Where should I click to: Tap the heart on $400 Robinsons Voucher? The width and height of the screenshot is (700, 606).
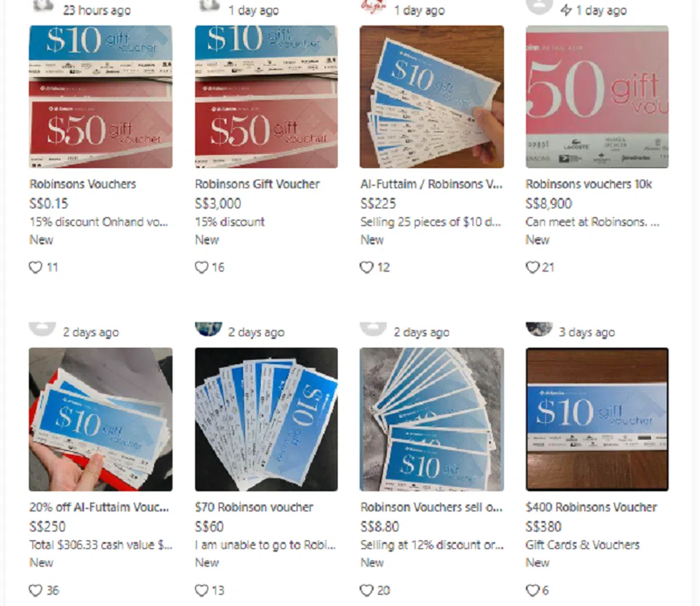[532, 590]
